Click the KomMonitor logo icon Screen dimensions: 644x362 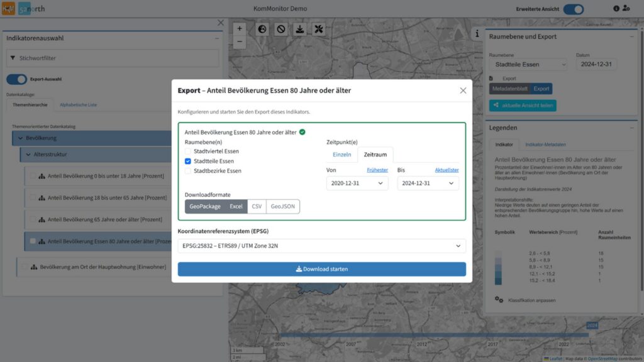tap(8, 8)
